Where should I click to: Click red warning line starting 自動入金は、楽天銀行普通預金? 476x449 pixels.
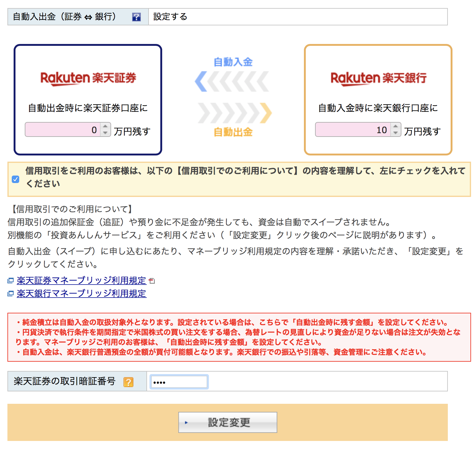(221, 352)
